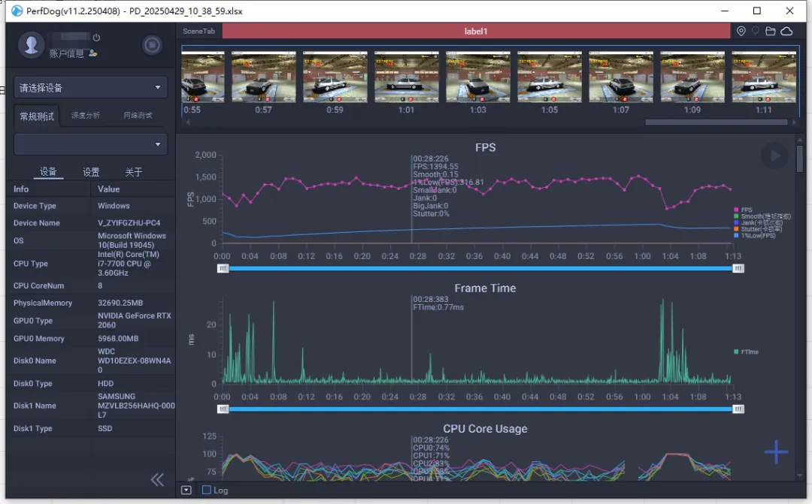Click the Disk1 Type SSD value
This screenshot has width=812, height=504.
coord(105,428)
